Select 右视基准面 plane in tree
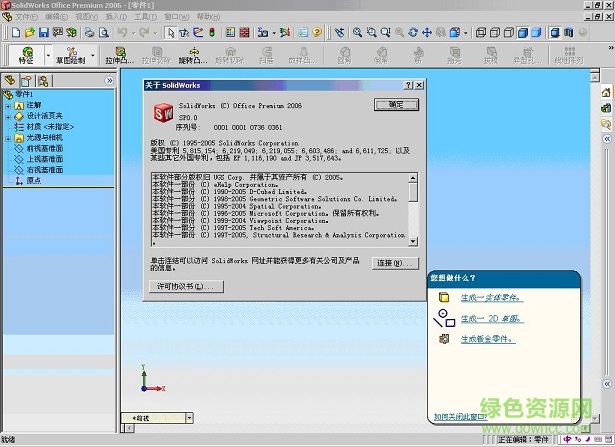Image resolution: width=615 pixels, height=447 pixels. 45,170
